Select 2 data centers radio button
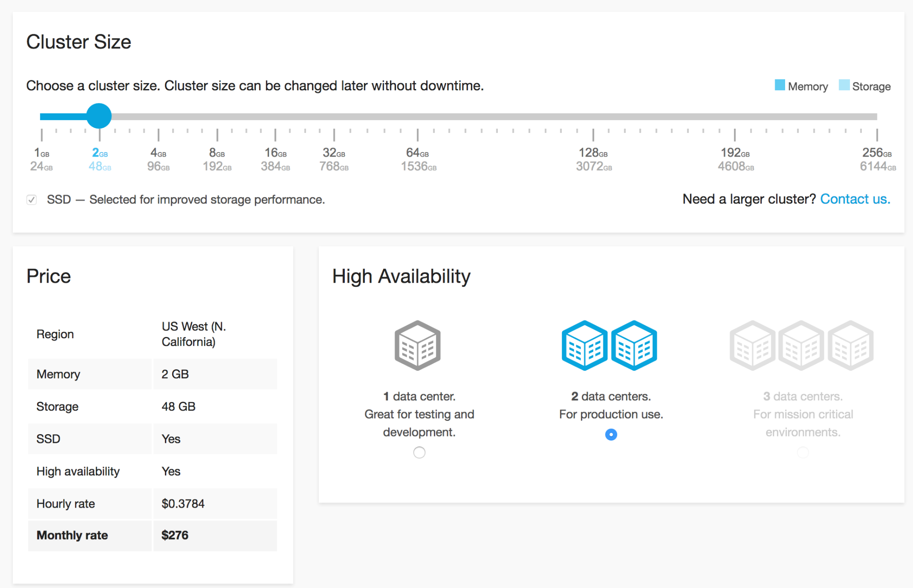Image resolution: width=913 pixels, height=588 pixels. point(610,435)
